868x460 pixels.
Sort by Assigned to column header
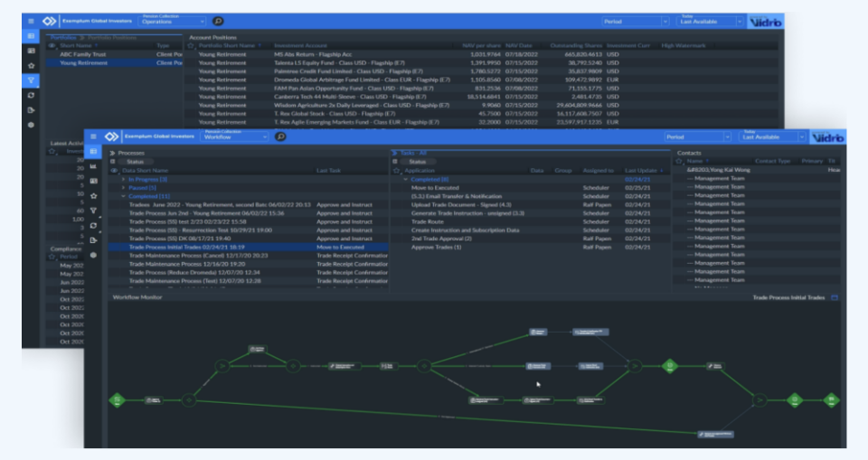tap(598, 171)
